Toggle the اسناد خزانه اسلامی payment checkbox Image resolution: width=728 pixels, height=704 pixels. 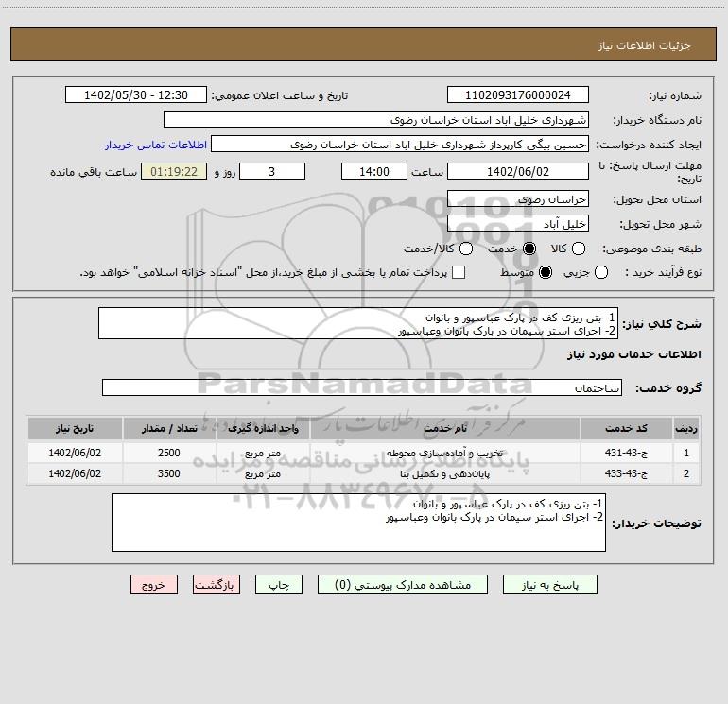459,272
